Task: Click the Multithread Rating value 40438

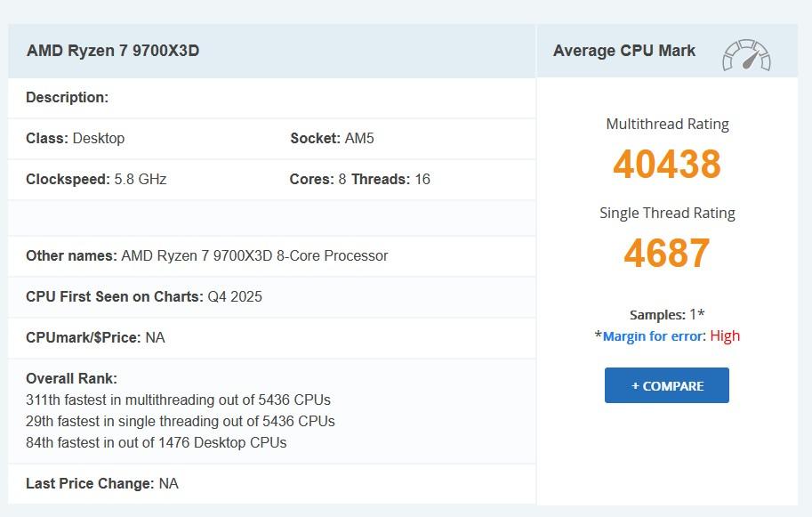Action: coord(667,164)
